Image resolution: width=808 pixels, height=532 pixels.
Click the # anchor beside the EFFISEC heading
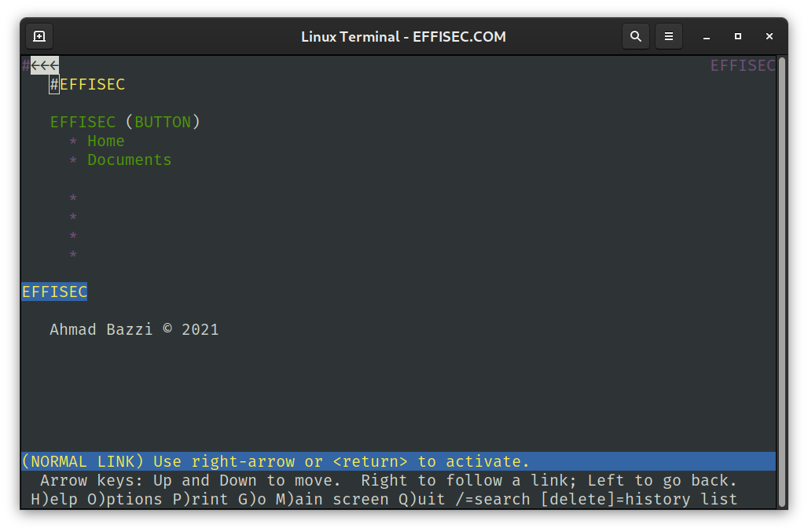coord(53,84)
